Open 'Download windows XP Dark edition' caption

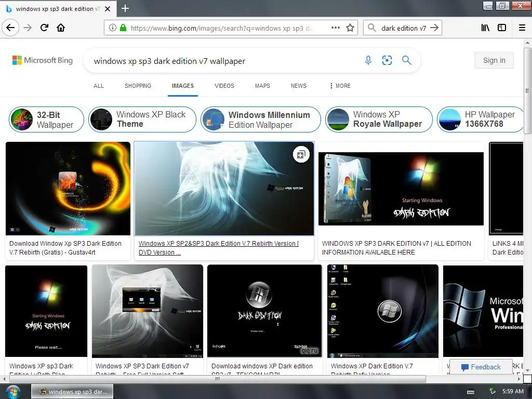click(262, 369)
